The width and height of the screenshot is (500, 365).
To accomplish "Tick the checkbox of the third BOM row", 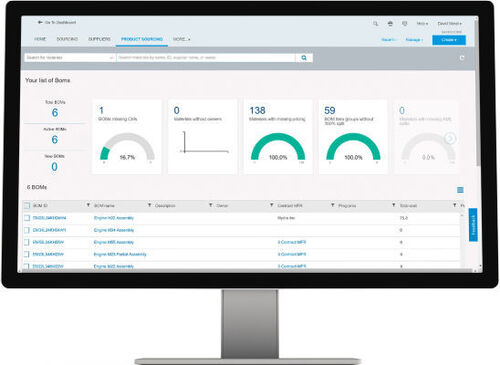I will click(x=27, y=242).
